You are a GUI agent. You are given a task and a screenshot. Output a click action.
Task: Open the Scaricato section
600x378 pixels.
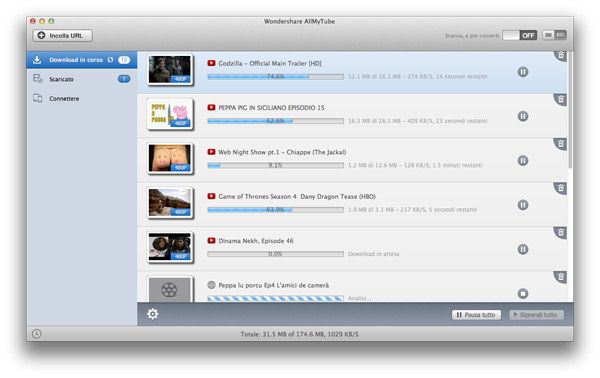(x=82, y=79)
